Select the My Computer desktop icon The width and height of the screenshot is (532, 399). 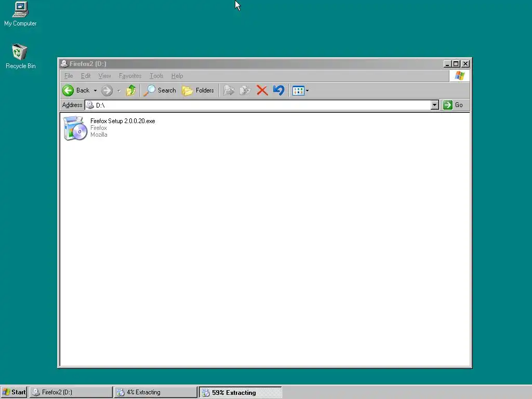[20, 14]
